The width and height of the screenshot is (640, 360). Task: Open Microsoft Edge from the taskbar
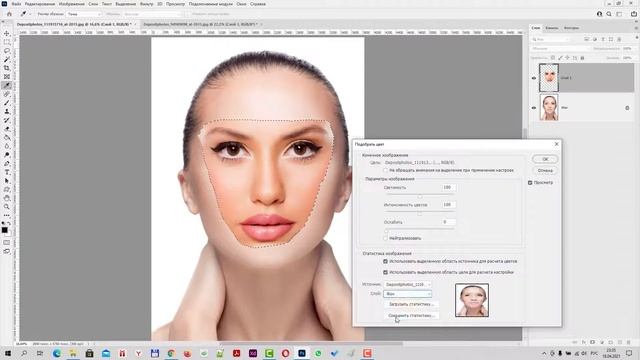coord(57,353)
